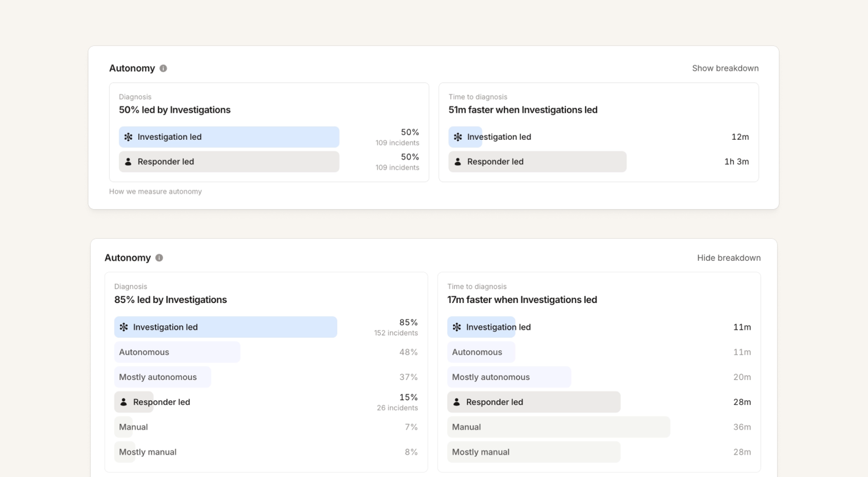Screen dimensions: 868x477
Task: Click the Manual 36m time bar
Action: click(559, 427)
